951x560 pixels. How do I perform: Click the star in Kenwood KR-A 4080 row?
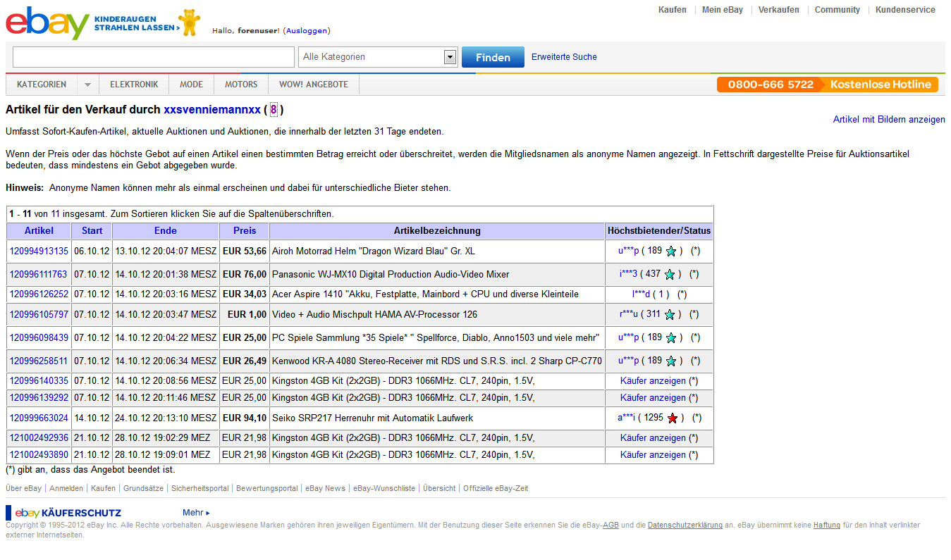670,361
